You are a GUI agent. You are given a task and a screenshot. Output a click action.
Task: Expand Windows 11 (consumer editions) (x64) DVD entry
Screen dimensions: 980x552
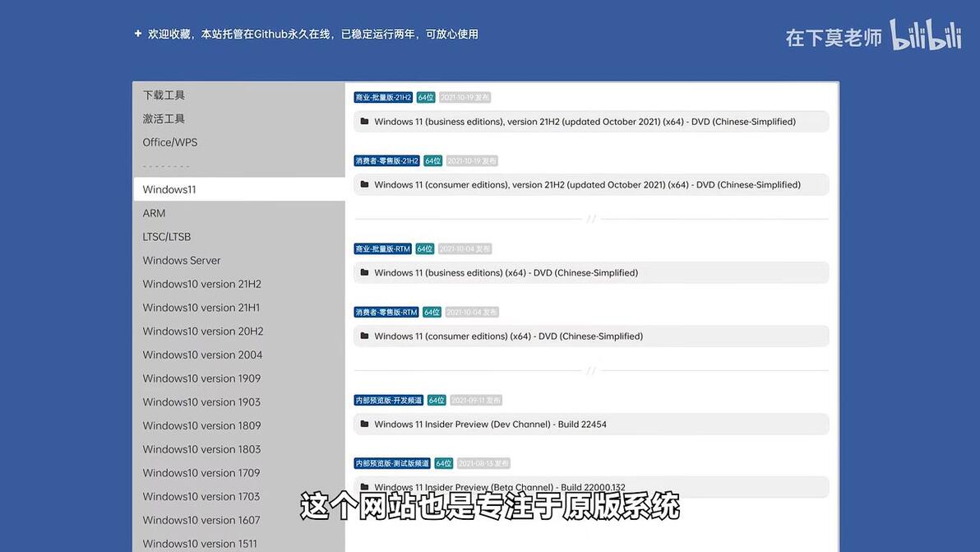[591, 336]
